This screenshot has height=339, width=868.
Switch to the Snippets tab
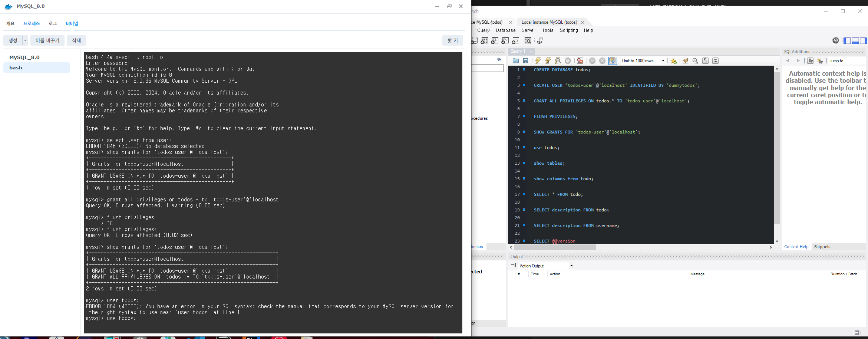tap(822, 247)
